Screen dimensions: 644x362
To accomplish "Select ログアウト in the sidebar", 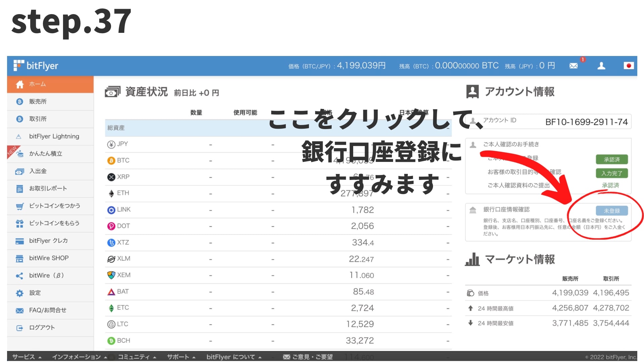I will [41, 327].
